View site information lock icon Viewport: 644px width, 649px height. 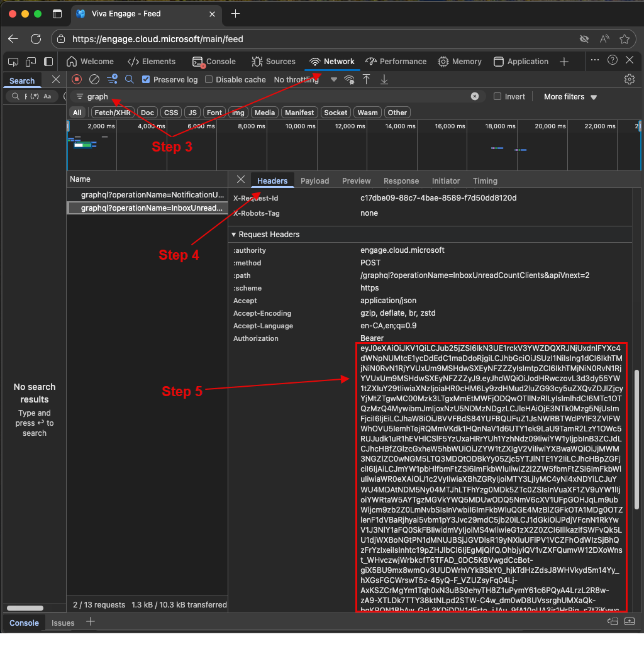pyautogui.click(x=61, y=39)
